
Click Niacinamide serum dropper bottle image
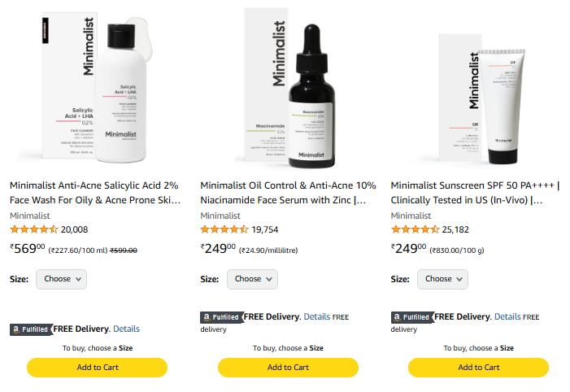coord(312,97)
